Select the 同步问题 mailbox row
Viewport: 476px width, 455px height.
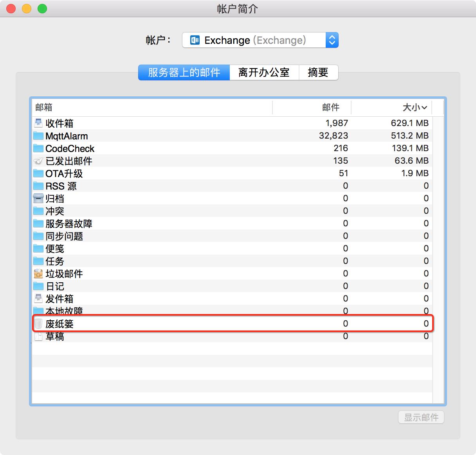point(157,236)
